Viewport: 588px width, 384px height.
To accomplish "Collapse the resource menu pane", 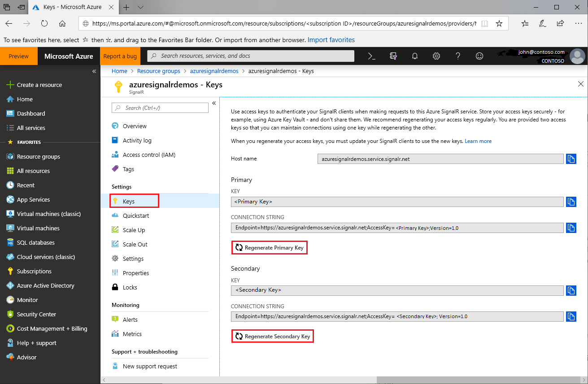I will point(214,103).
